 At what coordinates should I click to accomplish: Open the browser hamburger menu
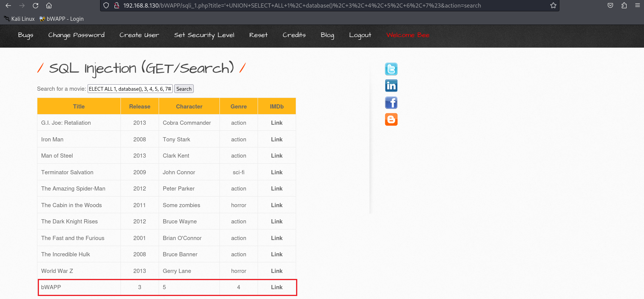638,6
